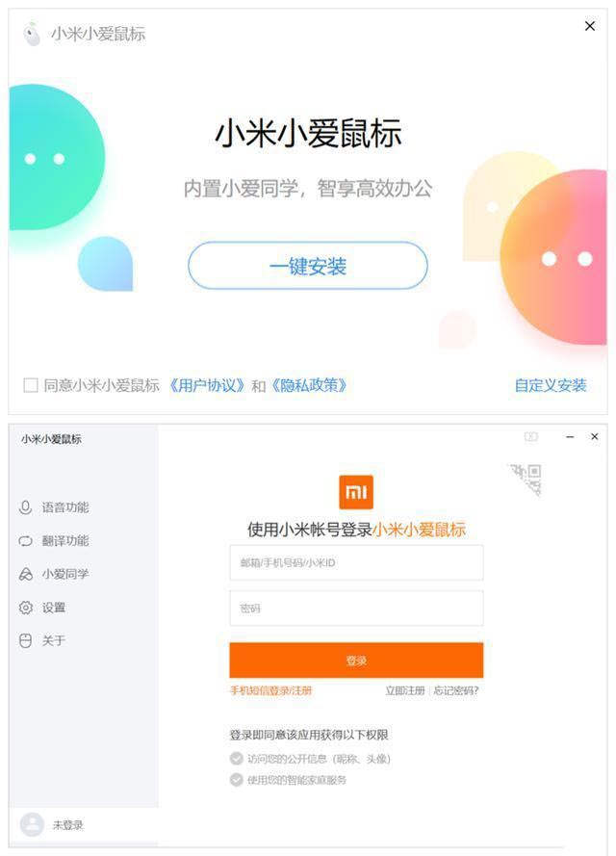The image size is (616, 856).
Task: Switch to QR code login
Action: coord(527,479)
